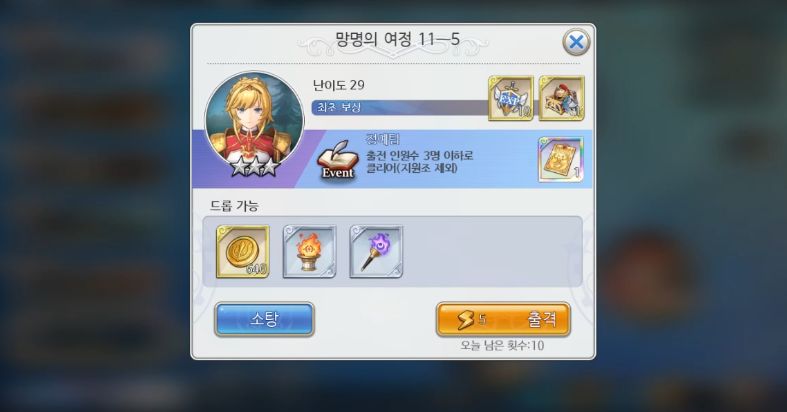Tap the first star under portrait

point(239,167)
